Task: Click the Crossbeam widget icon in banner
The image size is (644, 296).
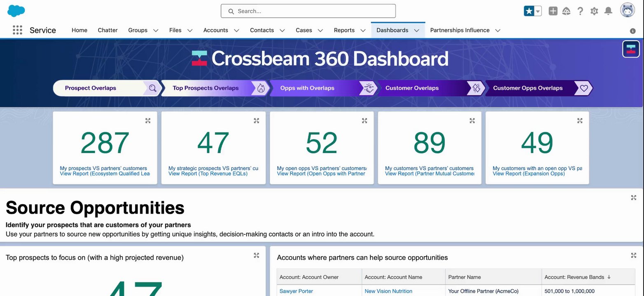Action: 631,49
